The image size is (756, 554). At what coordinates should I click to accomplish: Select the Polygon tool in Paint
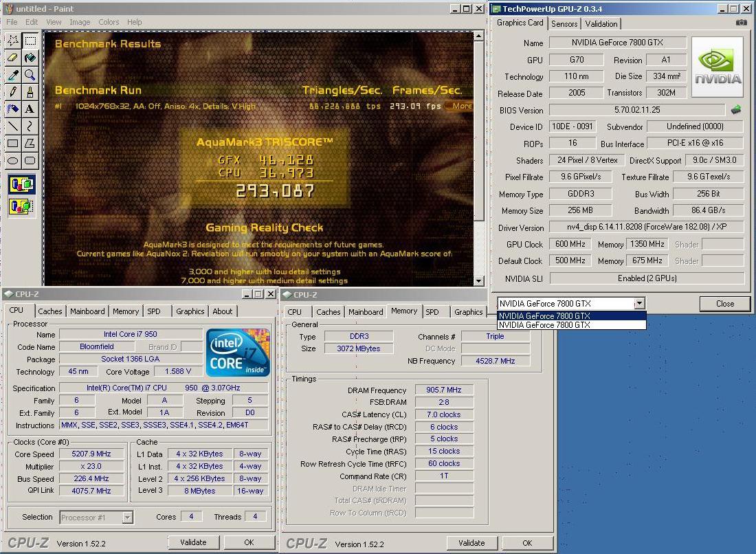(x=30, y=143)
